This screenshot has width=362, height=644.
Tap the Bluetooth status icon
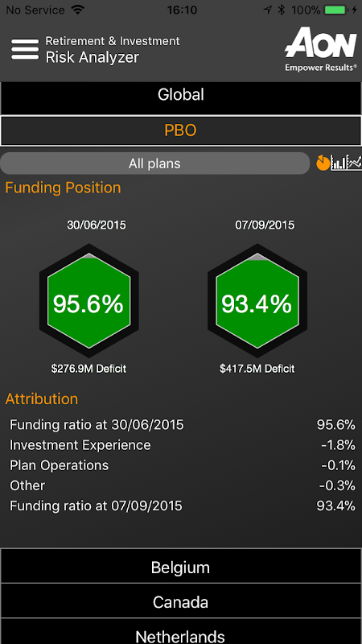coord(281,10)
